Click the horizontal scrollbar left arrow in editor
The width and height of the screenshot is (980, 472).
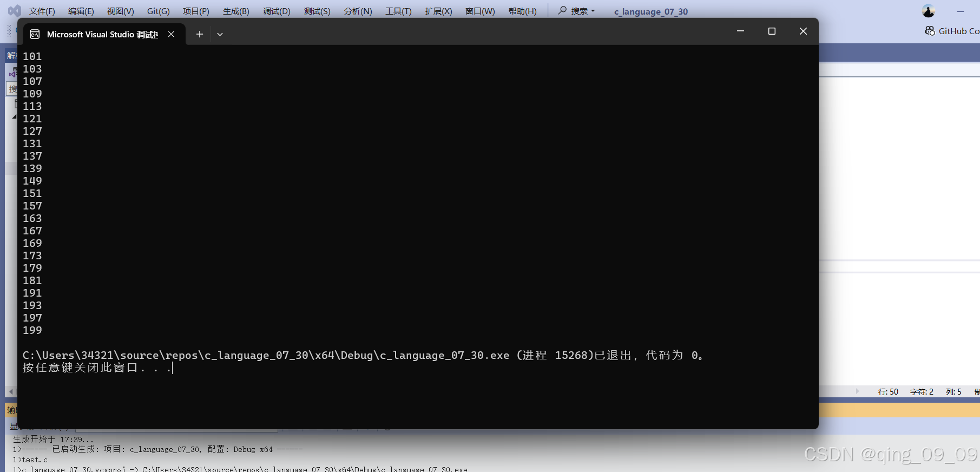pos(11,391)
